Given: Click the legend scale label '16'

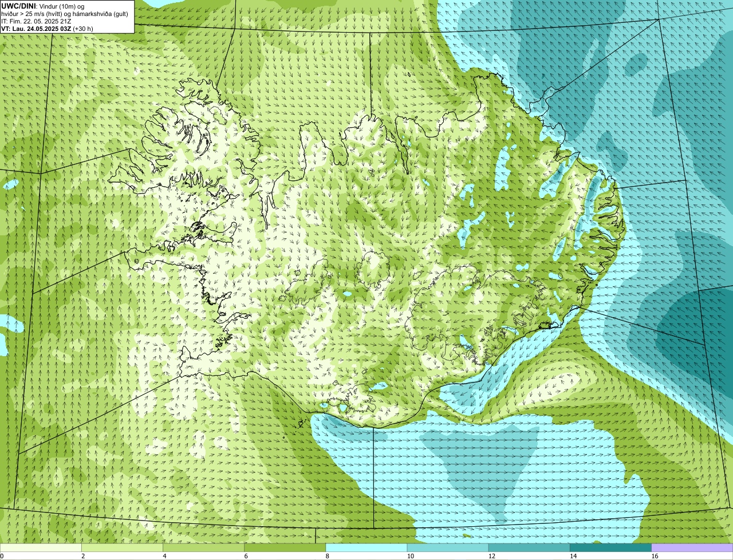Looking at the screenshot, I should coord(655,556).
